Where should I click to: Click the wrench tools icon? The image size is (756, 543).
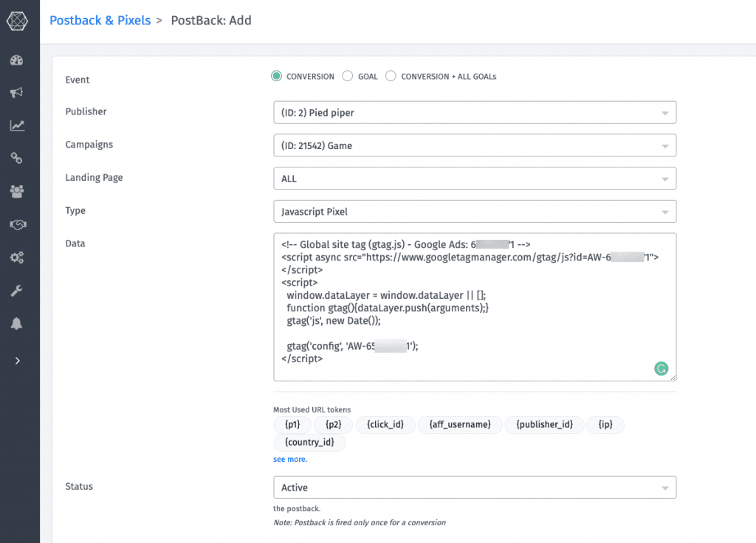tap(17, 291)
